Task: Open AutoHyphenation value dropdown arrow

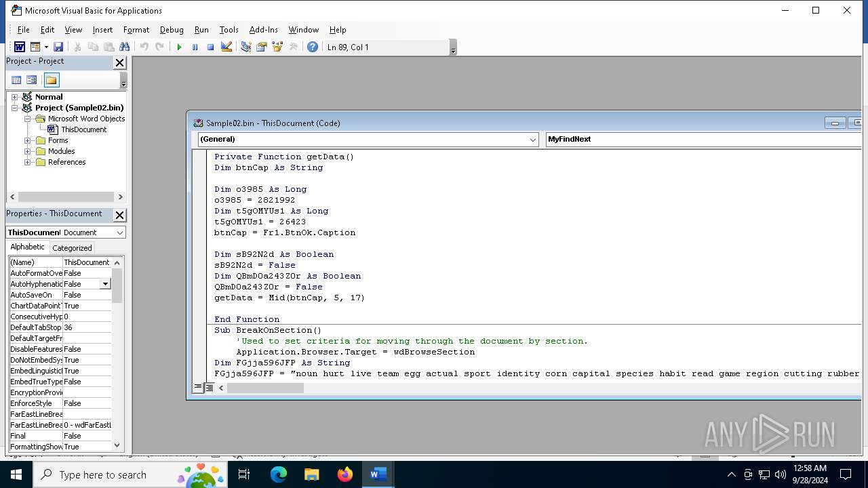Action: 105,284
